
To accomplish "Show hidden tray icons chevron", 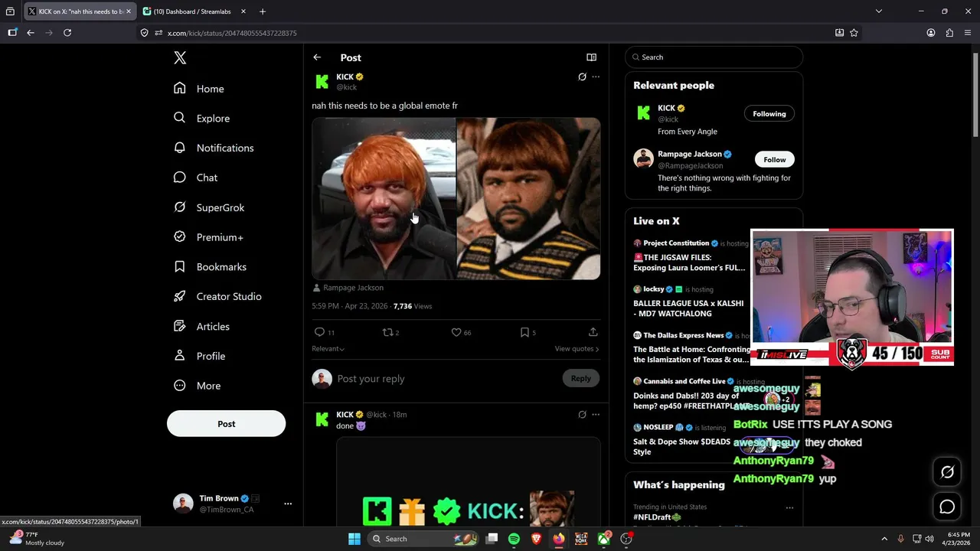I will tap(884, 539).
